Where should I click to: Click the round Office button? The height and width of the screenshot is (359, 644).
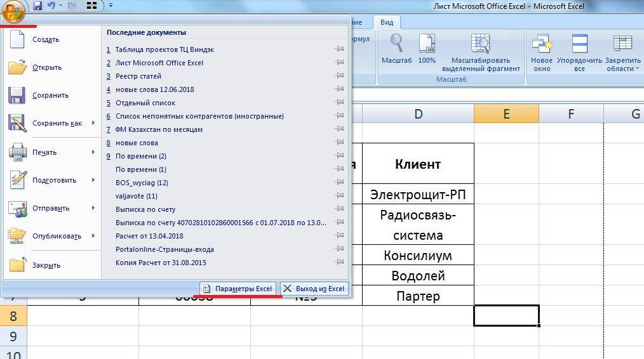pos(14,11)
